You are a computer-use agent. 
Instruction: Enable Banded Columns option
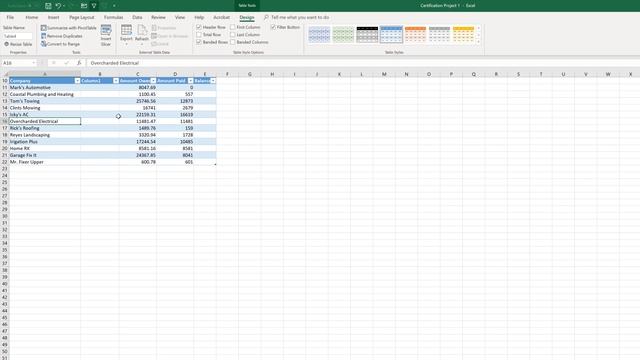233,42
